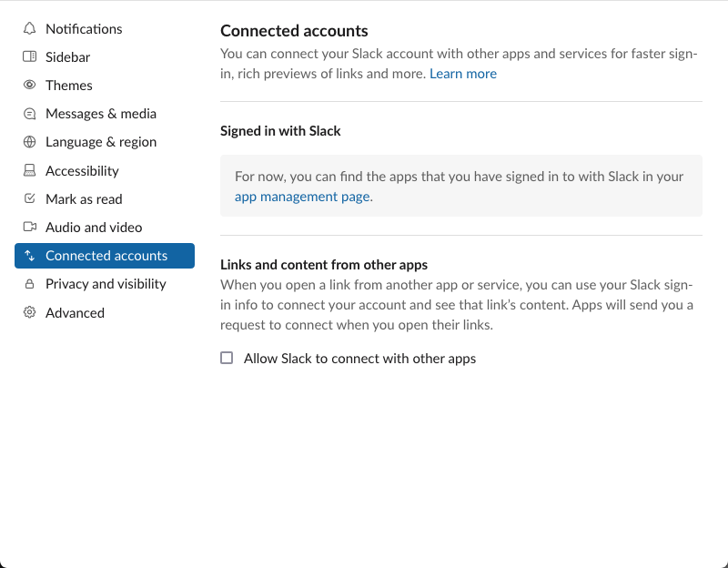Enable Allow Slack to connect with other apps
This screenshot has width=728, height=568.
227,358
